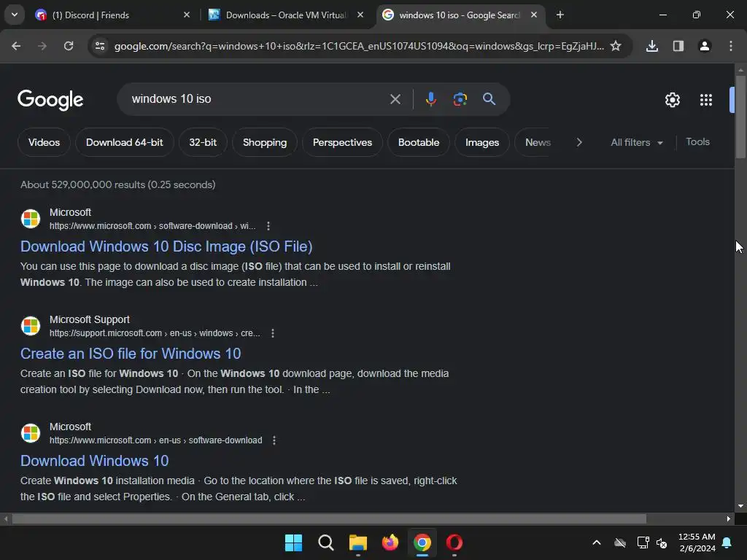Open Chrome three-dot menu
Screen dimensions: 747x560
pos(730,46)
